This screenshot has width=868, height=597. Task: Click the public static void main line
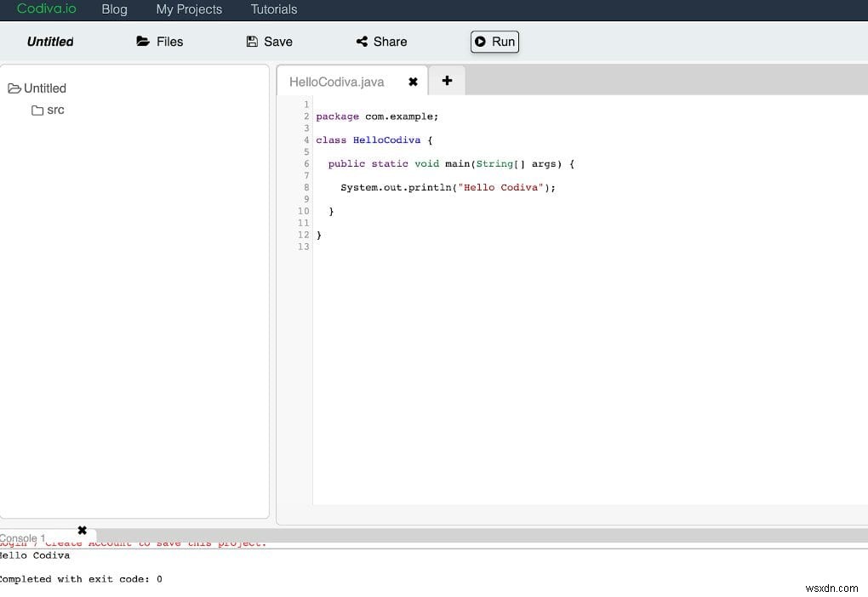(451, 164)
